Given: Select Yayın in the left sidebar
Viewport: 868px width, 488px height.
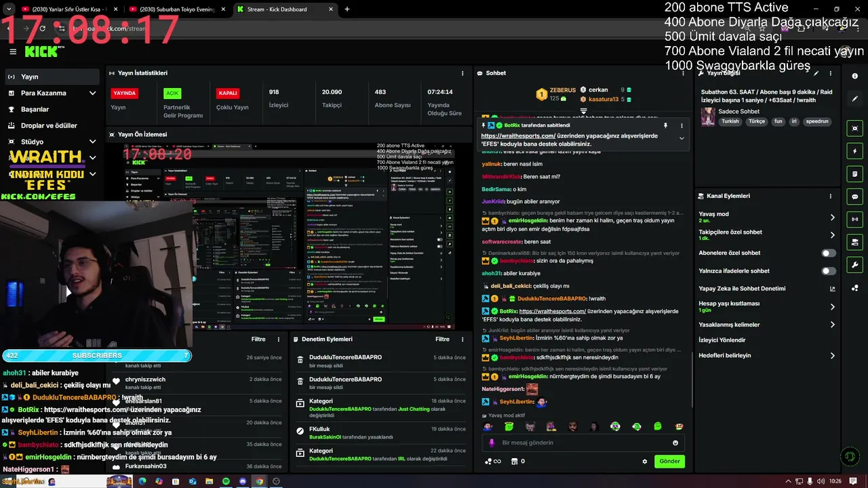Looking at the screenshot, I should click(53, 77).
